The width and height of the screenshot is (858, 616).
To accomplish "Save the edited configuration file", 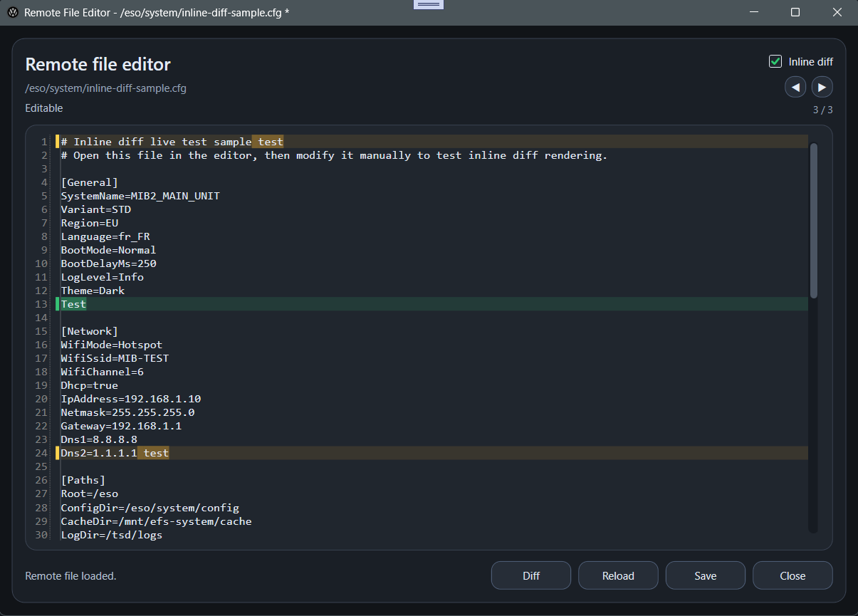I will pos(705,575).
